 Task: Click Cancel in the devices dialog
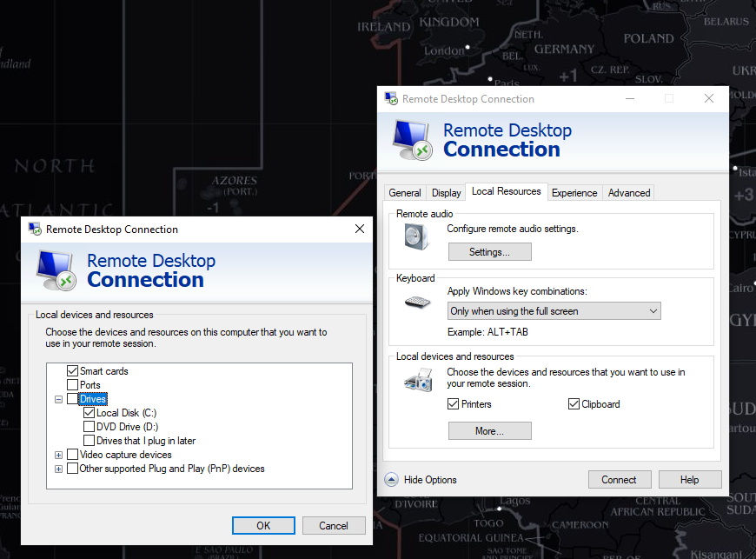click(334, 526)
